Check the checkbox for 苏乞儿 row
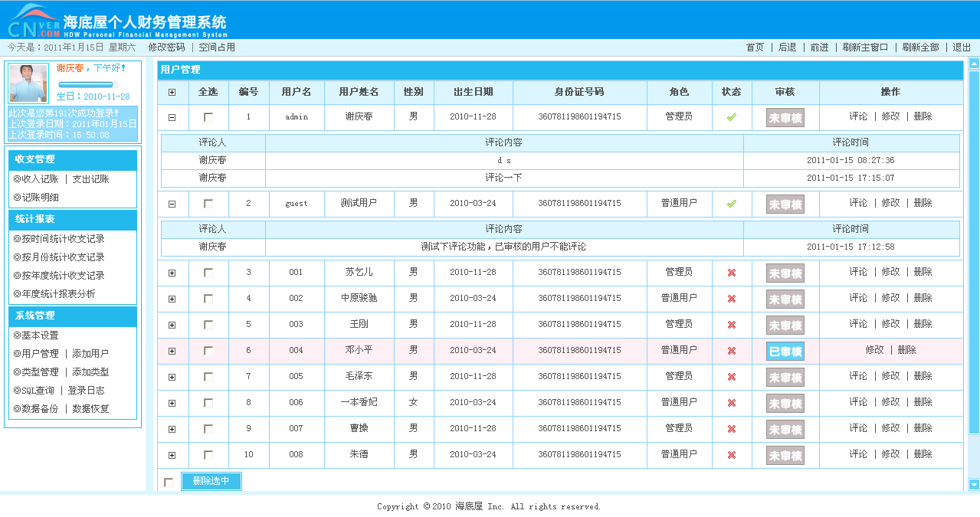980x517 pixels. click(x=208, y=273)
